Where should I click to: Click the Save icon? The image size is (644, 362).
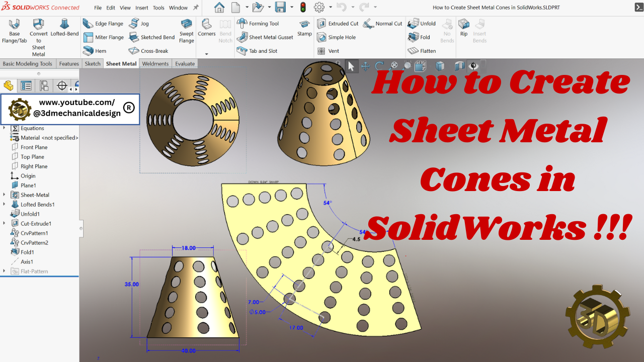pyautogui.click(x=280, y=8)
